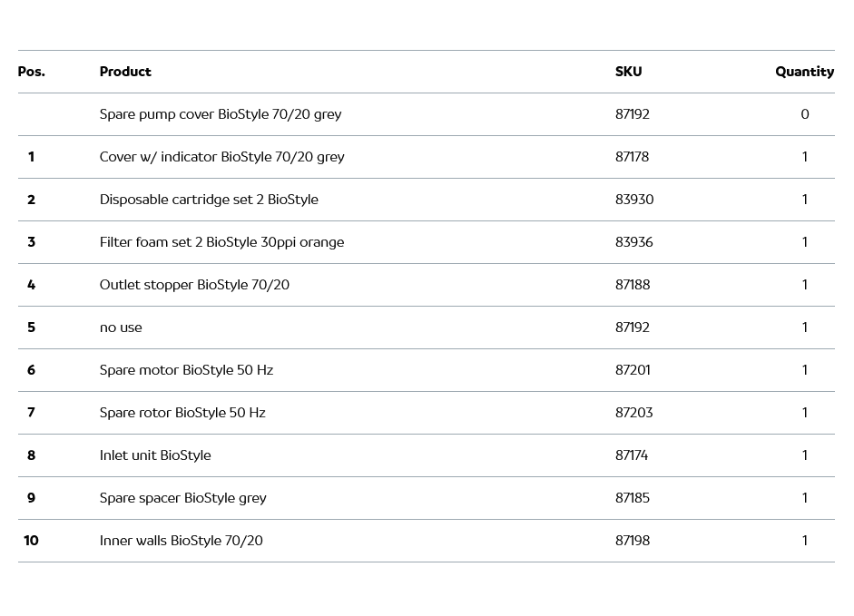Open Spare motor BioStyle 50 Hz
Image resolution: width=854 pixels, height=616 pixels.
tap(186, 370)
